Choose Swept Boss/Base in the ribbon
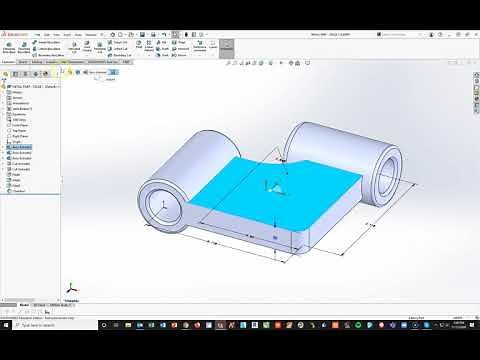The height and width of the screenshot is (360, 480). [46, 42]
